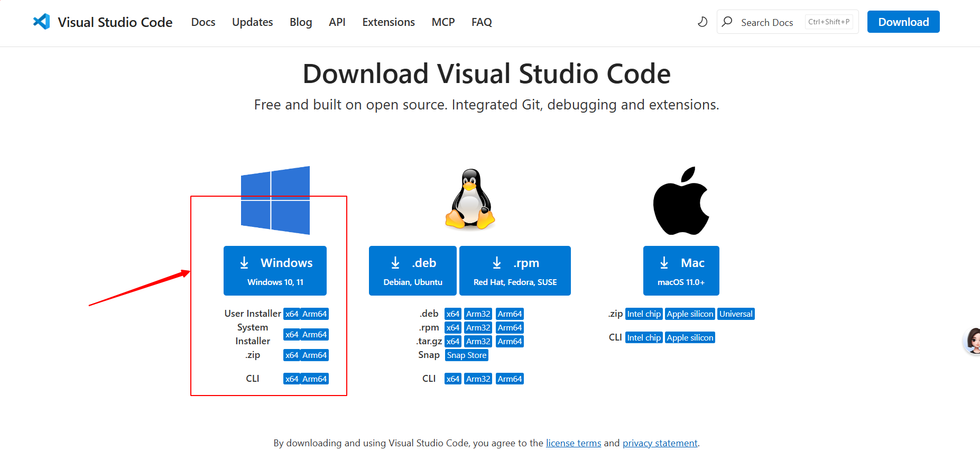Select Linux .deb Arm32 download

[x=478, y=314]
